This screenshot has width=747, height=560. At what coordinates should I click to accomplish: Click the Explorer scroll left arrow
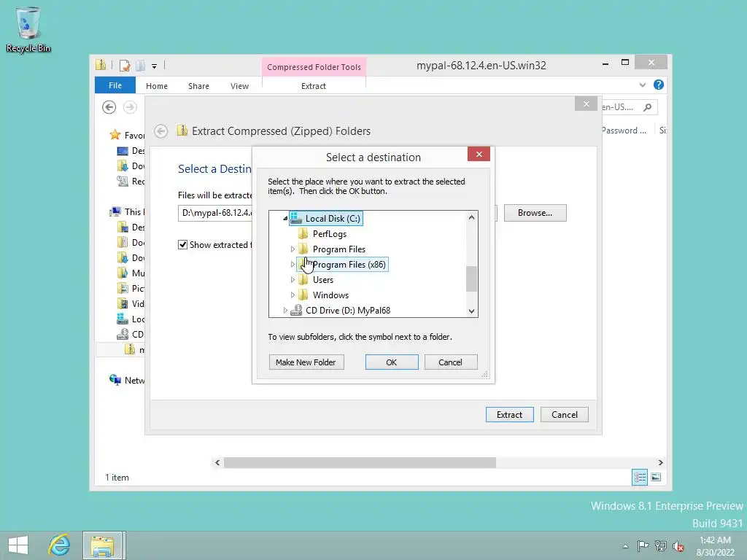(217, 462)
